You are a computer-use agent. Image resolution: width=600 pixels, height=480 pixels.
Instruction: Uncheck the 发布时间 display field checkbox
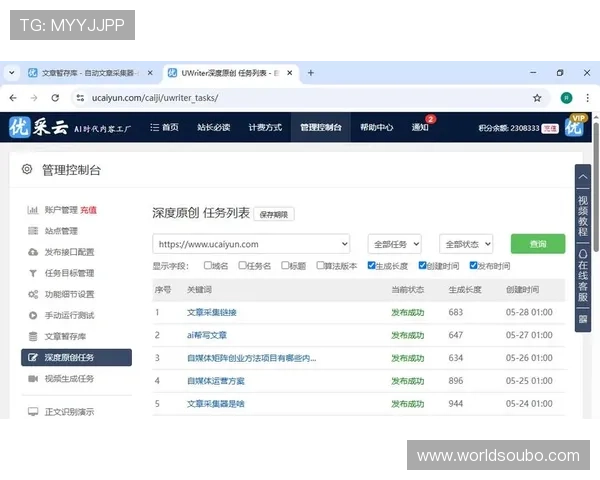point(473,265)
